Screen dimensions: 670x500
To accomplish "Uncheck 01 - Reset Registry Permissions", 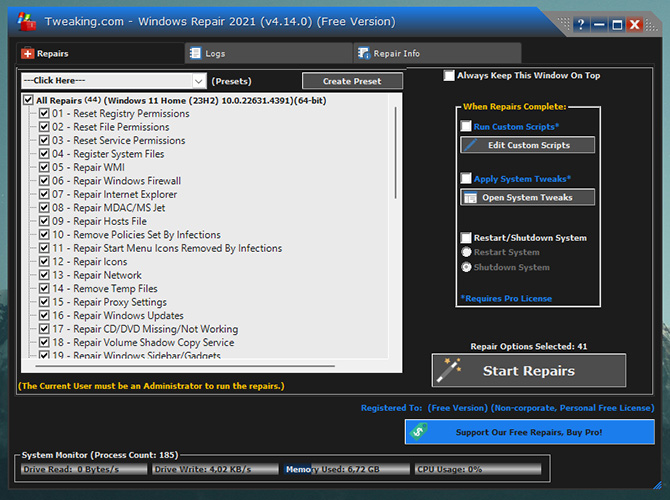I will [44, 114].
